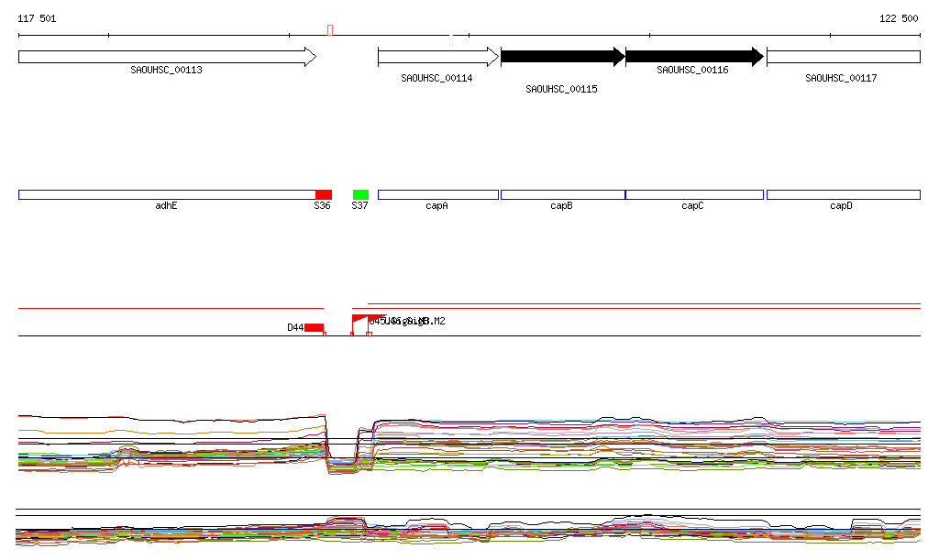Select the capC annotation box
The height and width of the screenshot is (560, 939).
point(693,194)
